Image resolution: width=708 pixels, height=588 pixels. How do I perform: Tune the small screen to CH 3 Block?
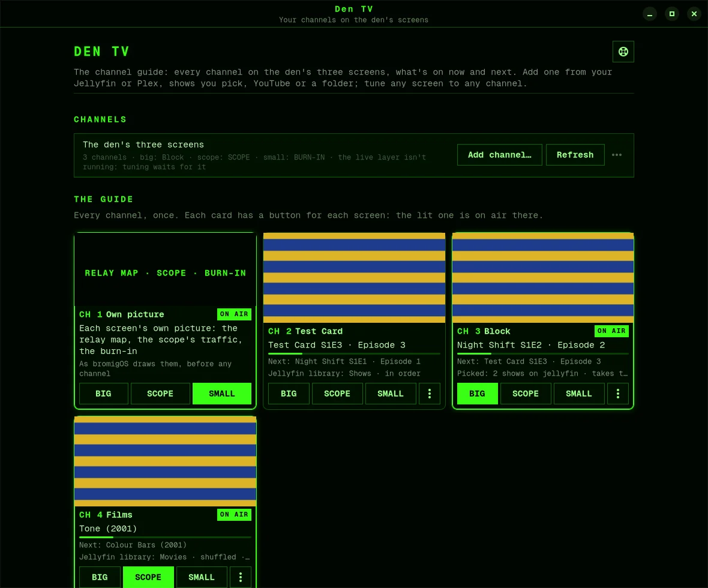click(x=579, y=394)
